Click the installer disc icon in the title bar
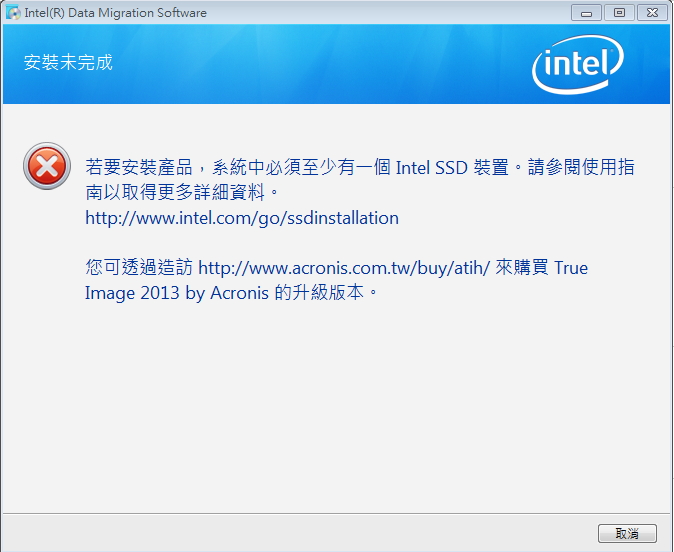The width and height of the screenshot is (674, 552). (13, 12)
